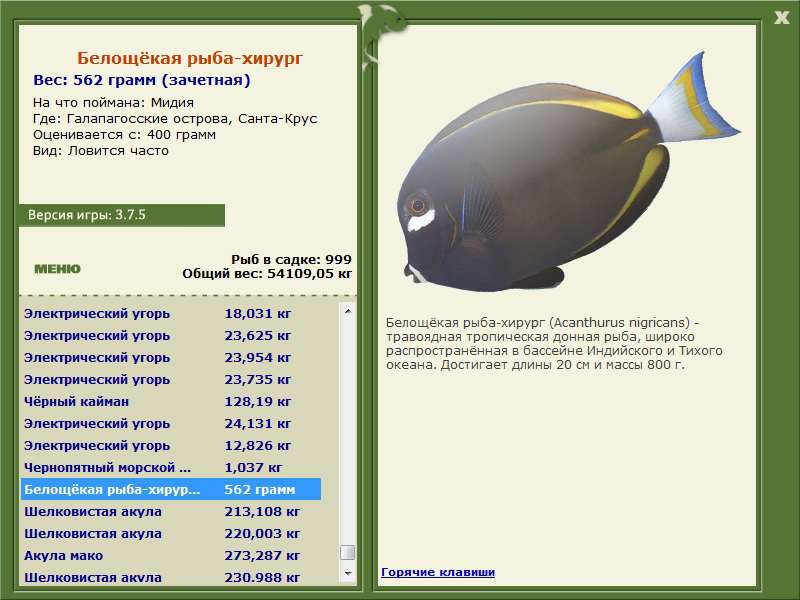The width and height of the screenshot is (800, 600).
Task: Select Шелковистая акула 230,988 кг row
Action: [171, 577]
